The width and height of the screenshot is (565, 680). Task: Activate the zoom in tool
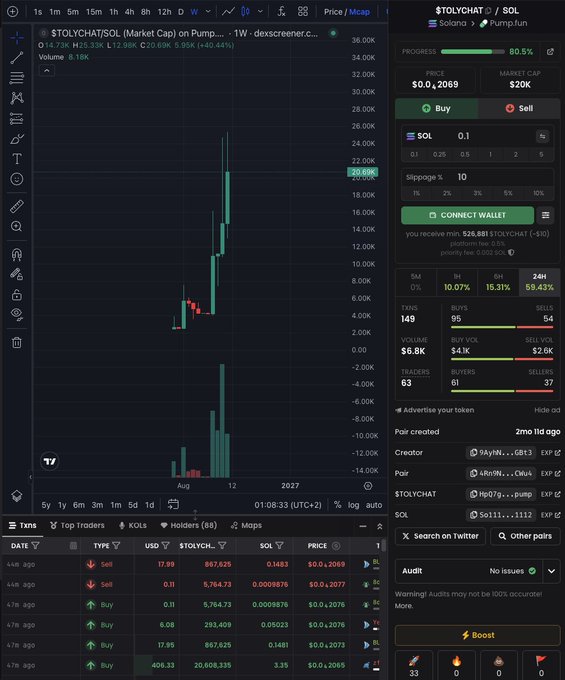pyautogui.click(x=16, y=226)
